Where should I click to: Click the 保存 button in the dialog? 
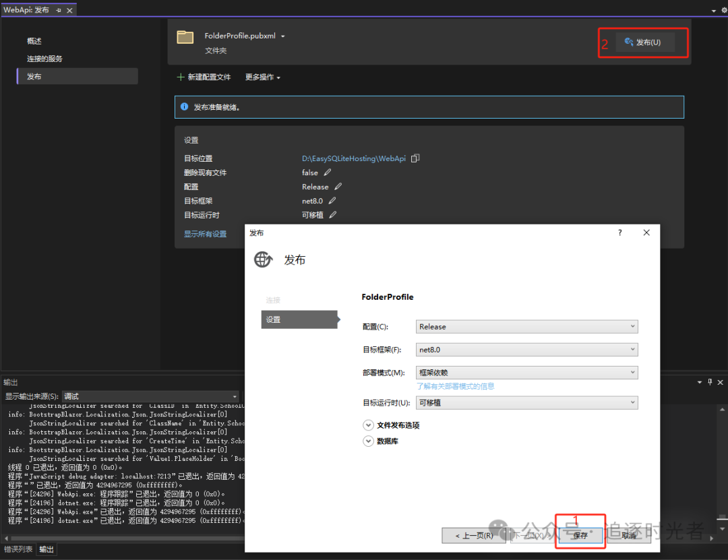pyautogui.click(x=580, y=534)
